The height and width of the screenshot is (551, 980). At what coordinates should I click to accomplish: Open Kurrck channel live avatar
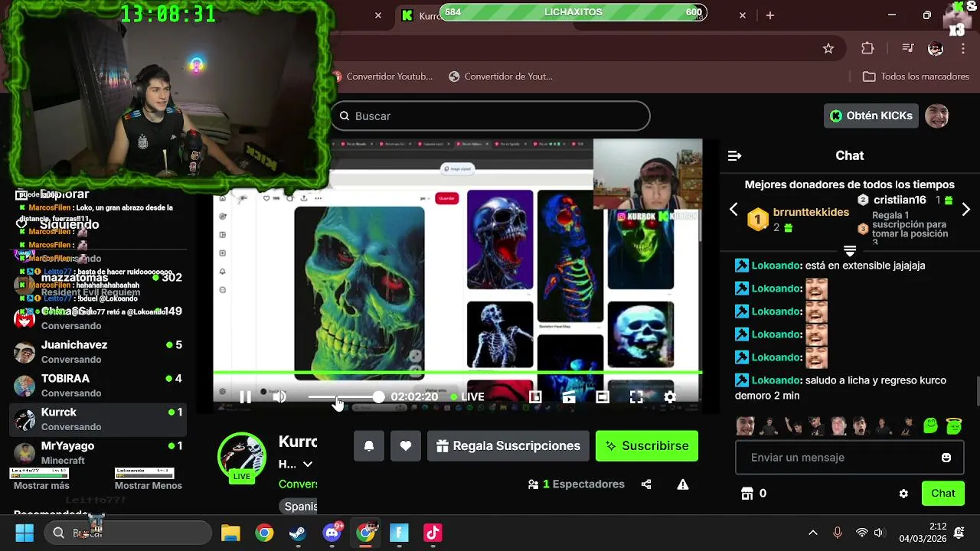[242, 457]
